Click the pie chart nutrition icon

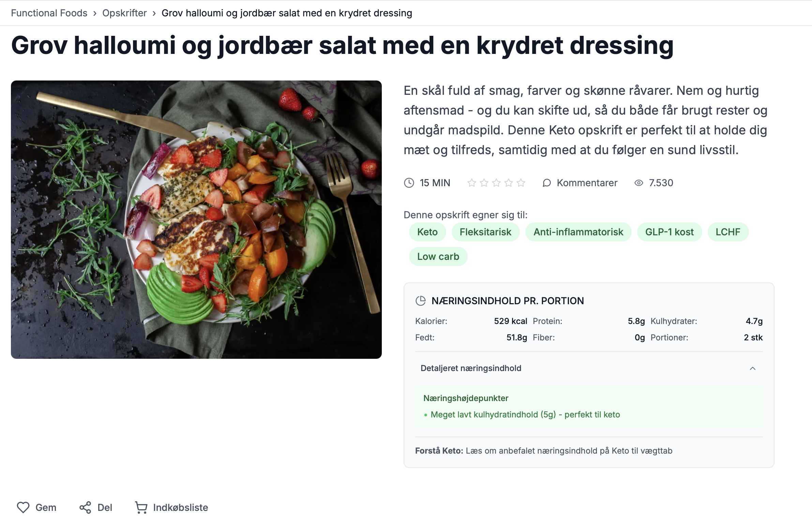[421, 301]
